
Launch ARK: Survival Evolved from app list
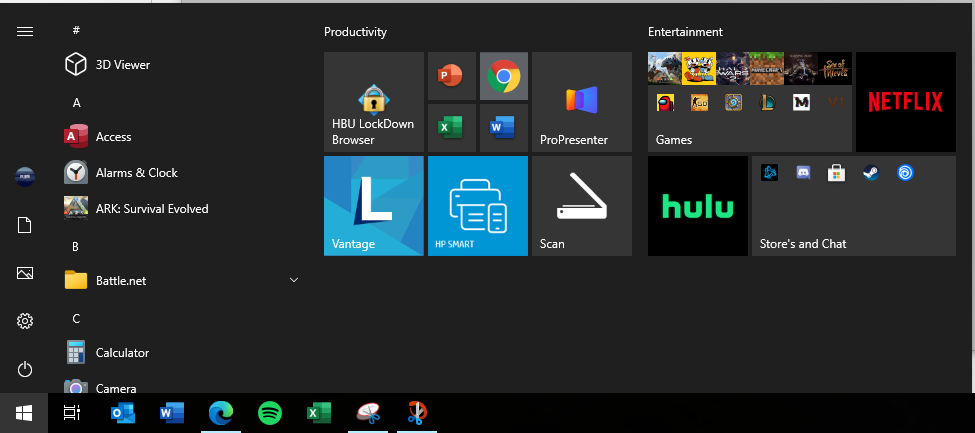tap(180, 209)
